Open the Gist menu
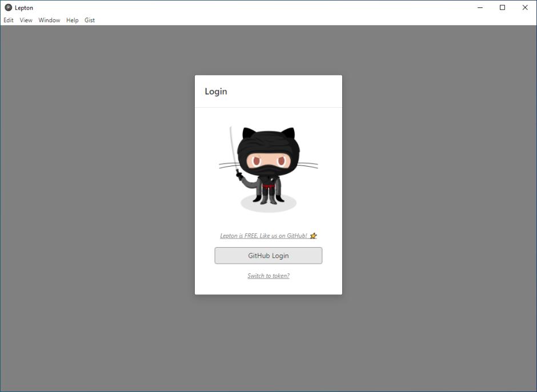 click(90, 20)
